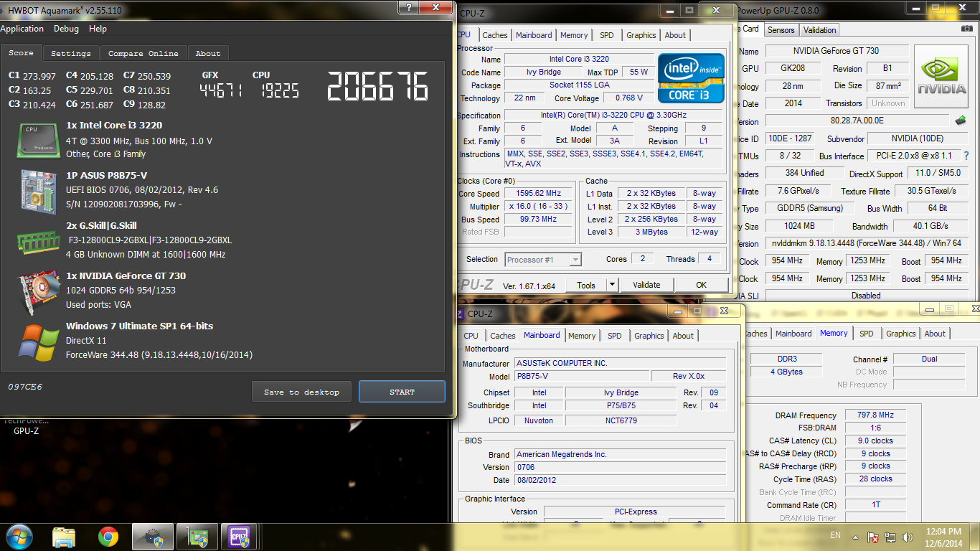The image size is (980, 551).
Task: Switch to the Settings tab in Aquamark
Action: [71, 53]
